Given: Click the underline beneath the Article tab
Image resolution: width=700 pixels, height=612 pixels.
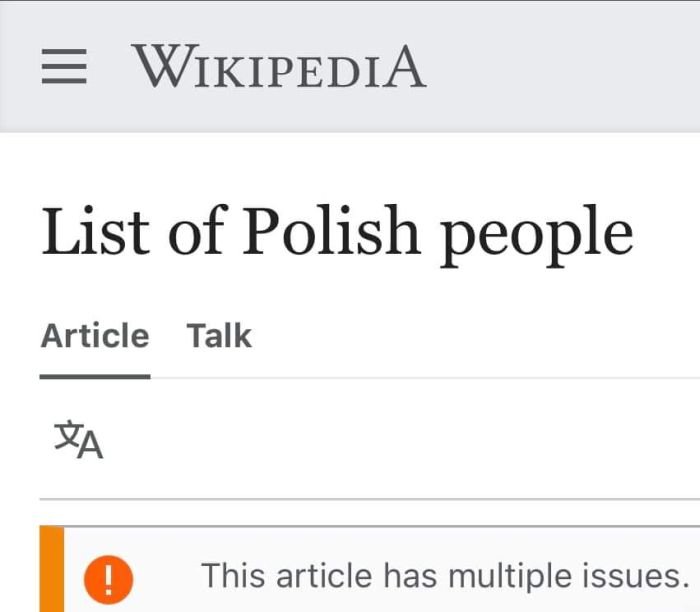Looking at the screenshot, I should tap(95, 376).
